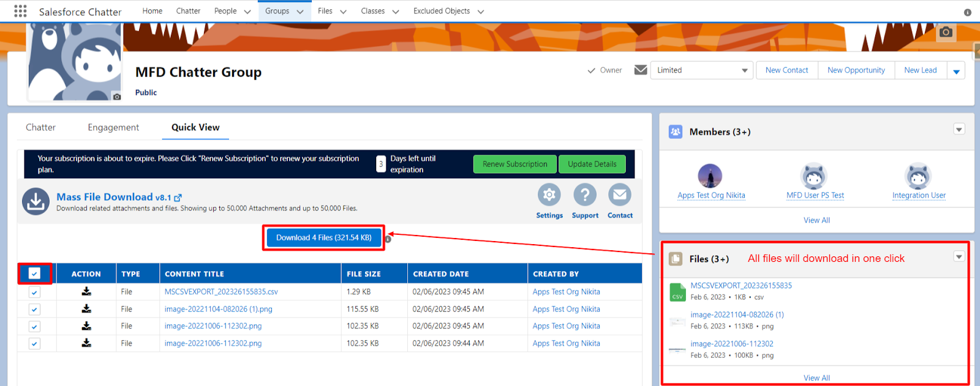Open Apps Test Org Nikita link in the CSV row
980x386 pixels.
[x=567, y=292]
